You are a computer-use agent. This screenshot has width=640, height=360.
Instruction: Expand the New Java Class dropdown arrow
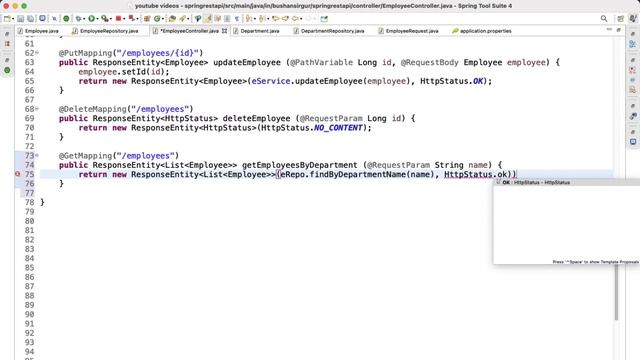163,19
